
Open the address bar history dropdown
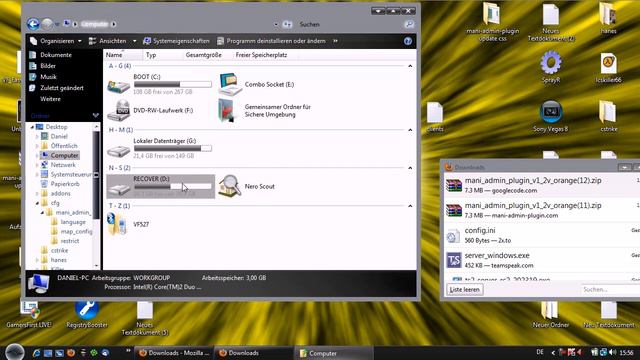tap(276, 24)
